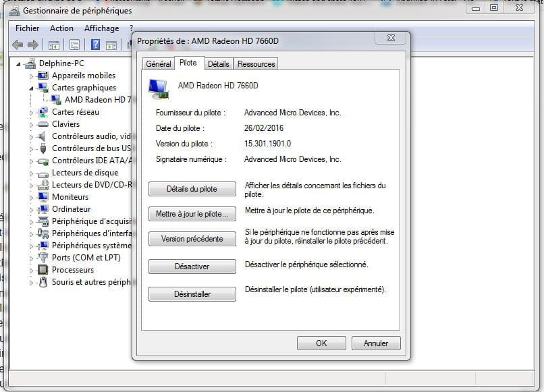Click the Processeurs chip icon
This screenshot has height=392, width=544.
(43, 270)
